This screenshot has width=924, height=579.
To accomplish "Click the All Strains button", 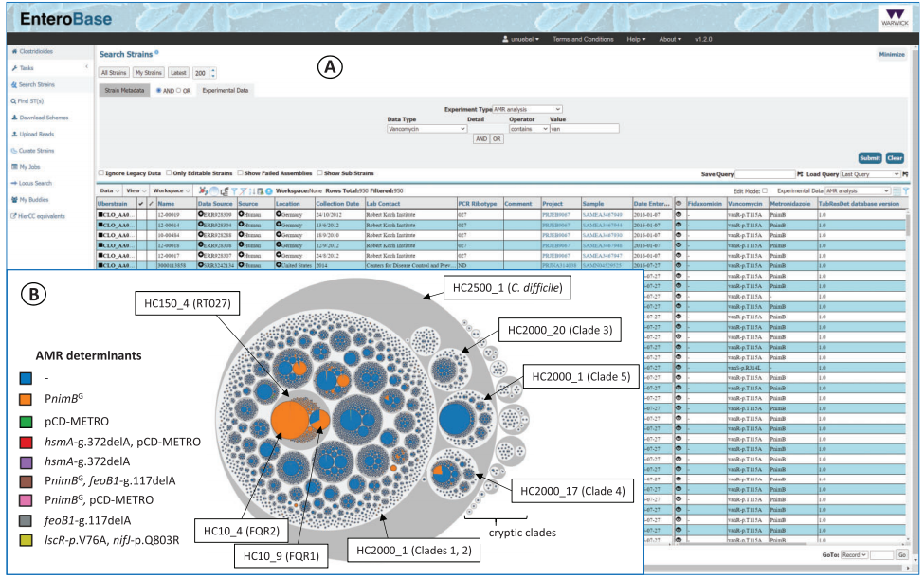I will pyautogui.click(x=113, y=73).
